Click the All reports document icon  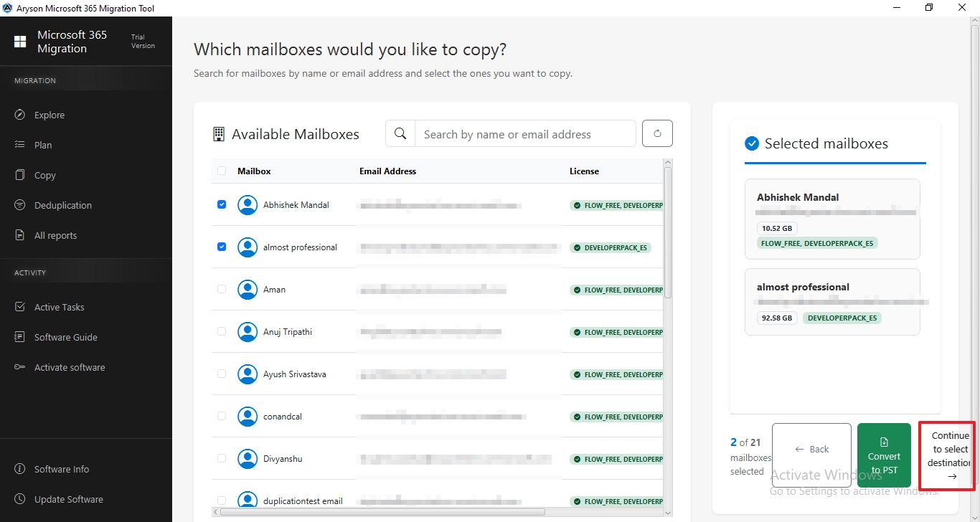(x=20, y=235)
